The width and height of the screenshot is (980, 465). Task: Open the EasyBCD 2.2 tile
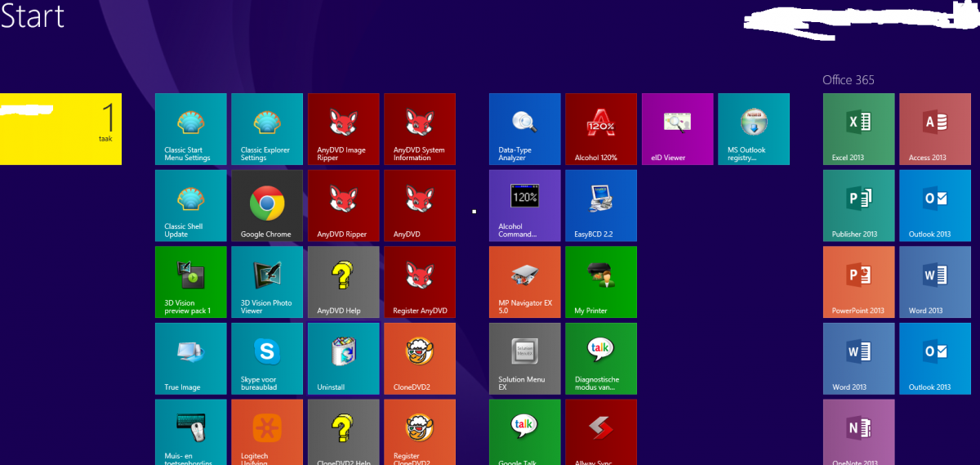point(601,206)
